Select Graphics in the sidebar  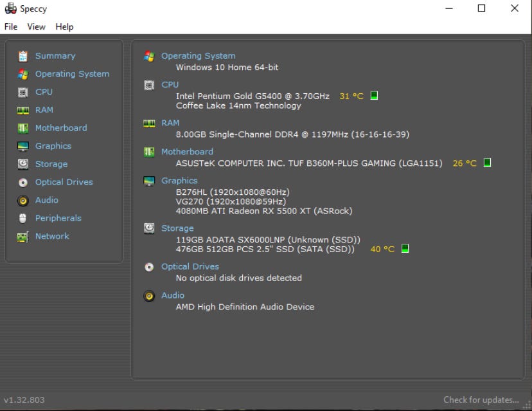coord(53,146)
